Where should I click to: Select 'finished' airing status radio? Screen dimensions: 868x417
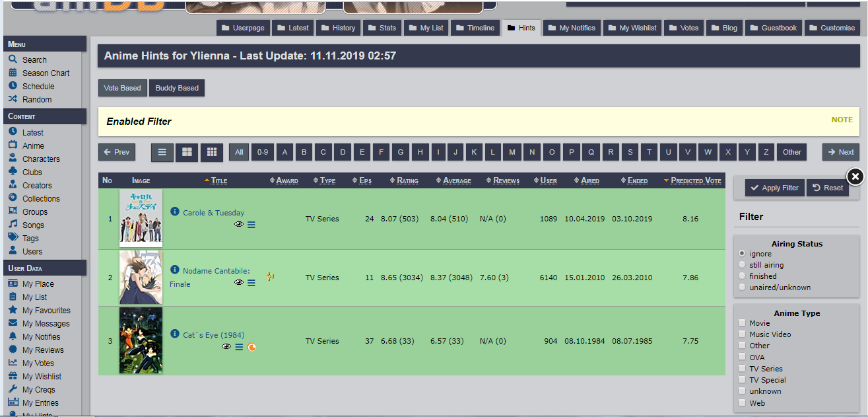click(x=743, y=276)
